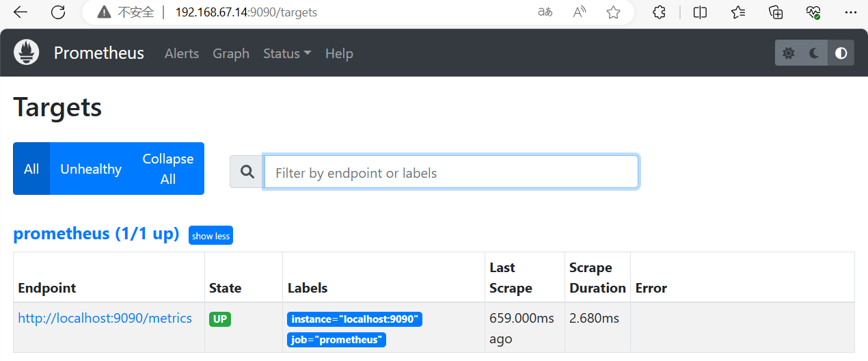
Task: Click the 2.680ms scrape duration value
Action: [x=595, y=318]
